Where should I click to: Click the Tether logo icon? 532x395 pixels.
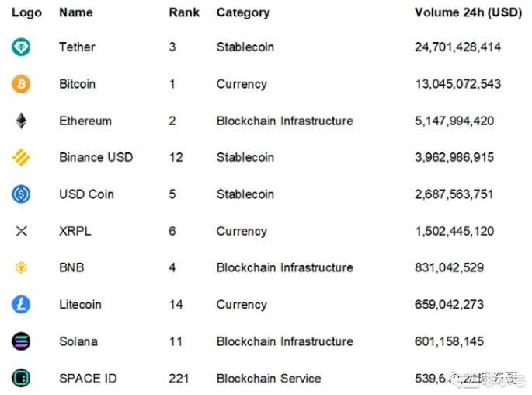pos(21,47)
